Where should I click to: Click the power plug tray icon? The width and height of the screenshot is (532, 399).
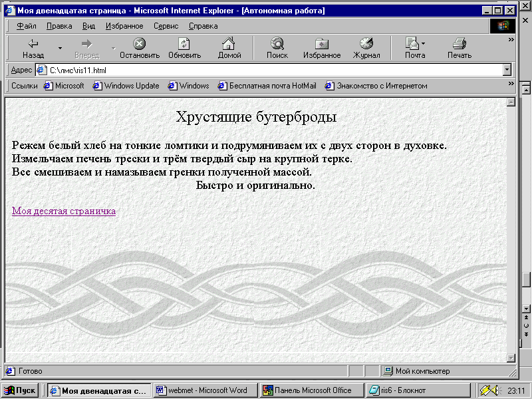[x=485, y=390]
